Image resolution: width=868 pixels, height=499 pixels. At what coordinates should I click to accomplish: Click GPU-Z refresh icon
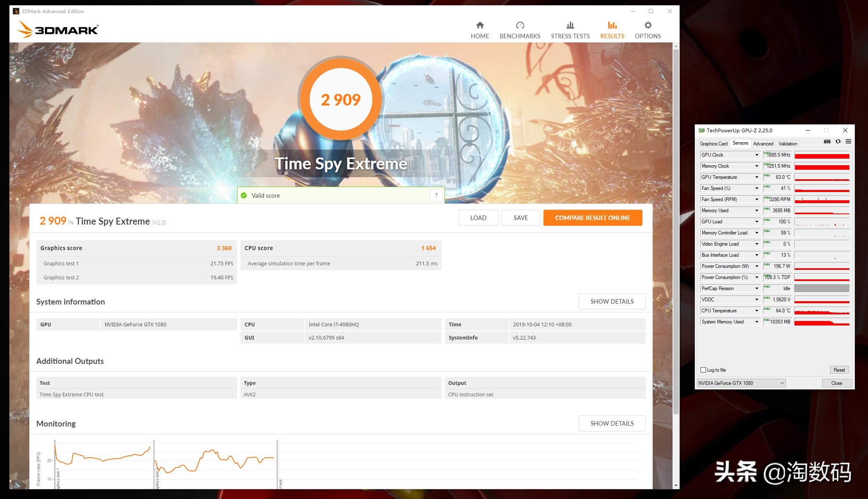[838, 142]
